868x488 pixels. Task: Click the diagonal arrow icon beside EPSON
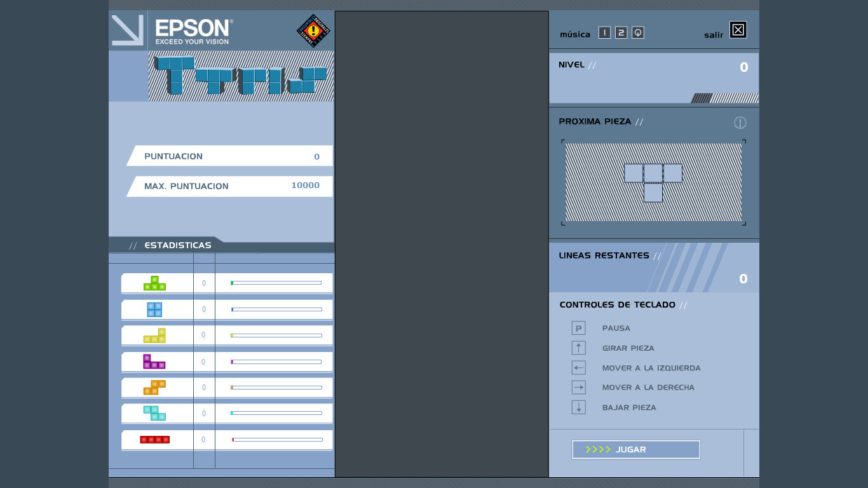pyautogui.click(x=128, y=30)
